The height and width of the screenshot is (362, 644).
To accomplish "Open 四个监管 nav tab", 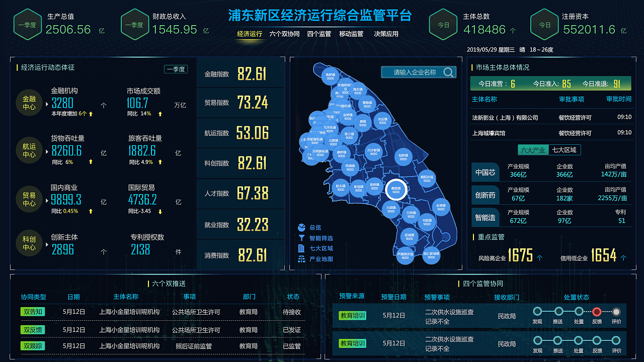I will pyautogui.click(x=319, y=34).
